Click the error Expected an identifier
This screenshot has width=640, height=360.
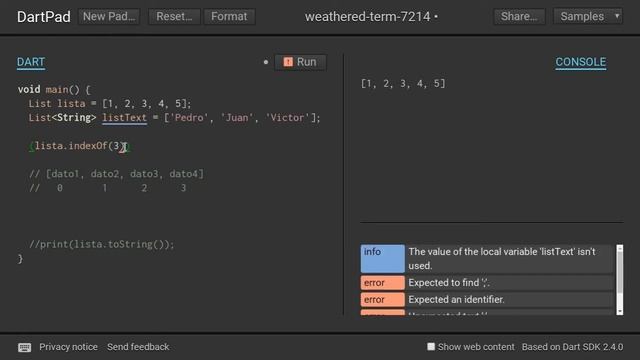point(486,300)
